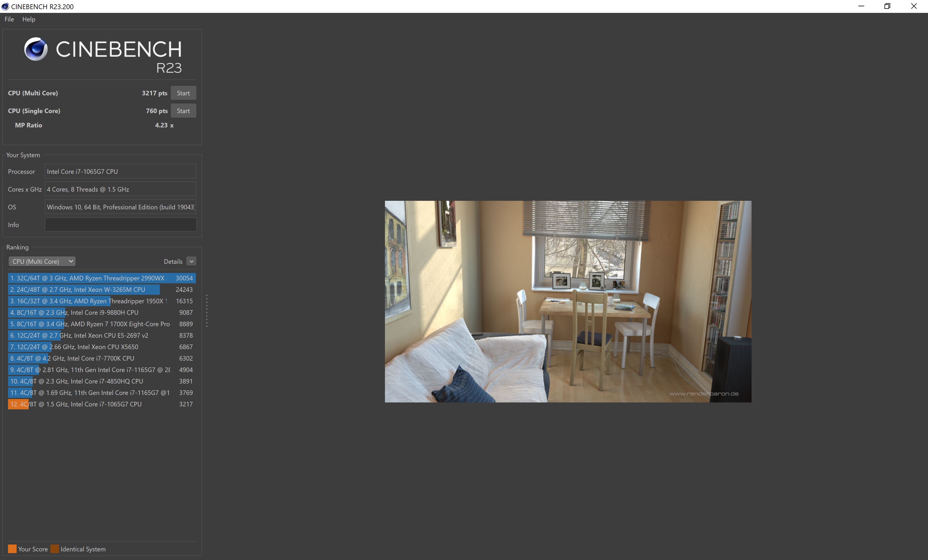Click the 760 pts single core score
928x560 pixels.
click(x=157, y=111)
